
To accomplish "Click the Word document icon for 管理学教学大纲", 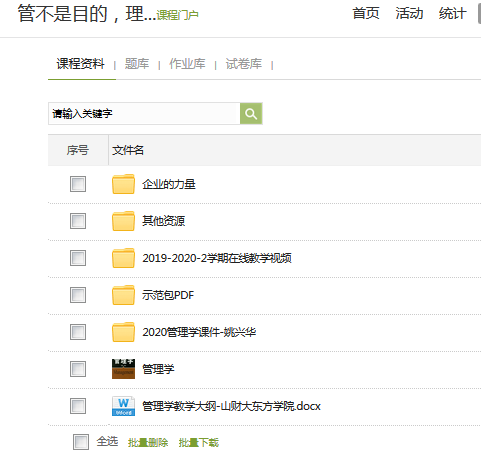I will coord(123,406).
